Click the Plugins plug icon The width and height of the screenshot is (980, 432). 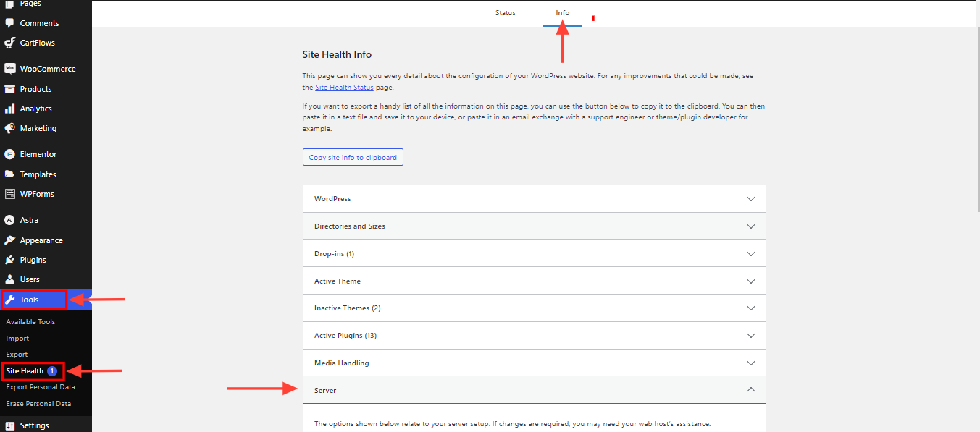tap(9, 260)
